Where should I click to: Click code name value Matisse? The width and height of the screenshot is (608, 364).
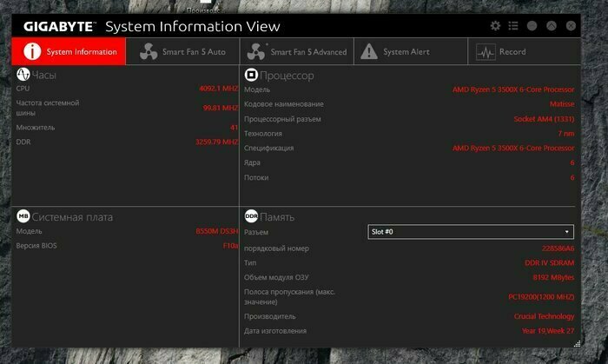pos(562,104)
